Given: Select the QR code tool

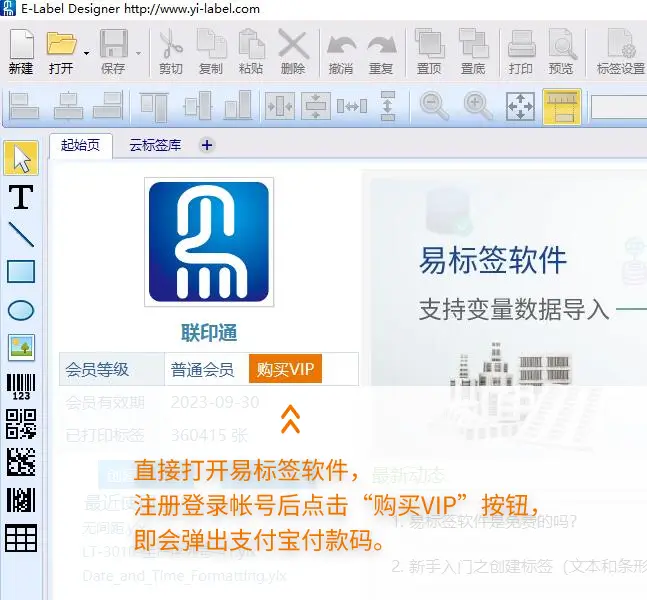Looking at the screenshot, I should pos(21,424).
